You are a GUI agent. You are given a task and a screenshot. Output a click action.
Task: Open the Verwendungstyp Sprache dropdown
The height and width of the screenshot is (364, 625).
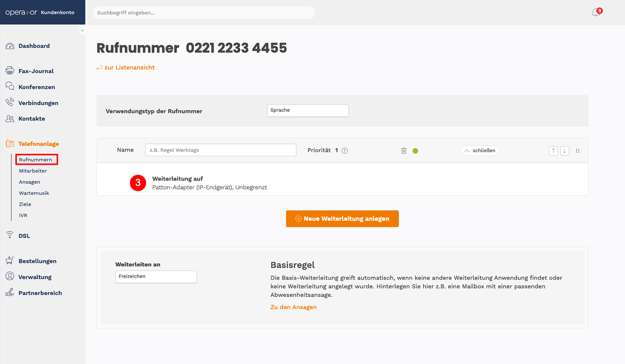pos(308,110)
